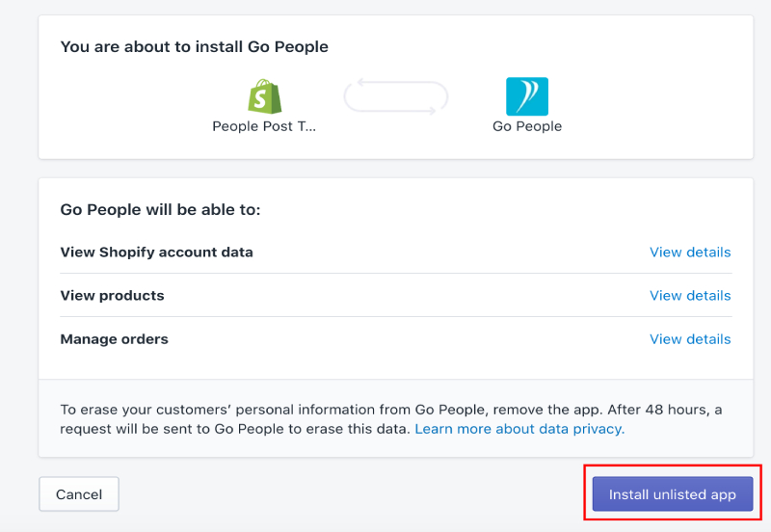This screenshot has width=771, height=532.
Task: Click the Shopify shopping bag logo
Action: tap(264, 96)
